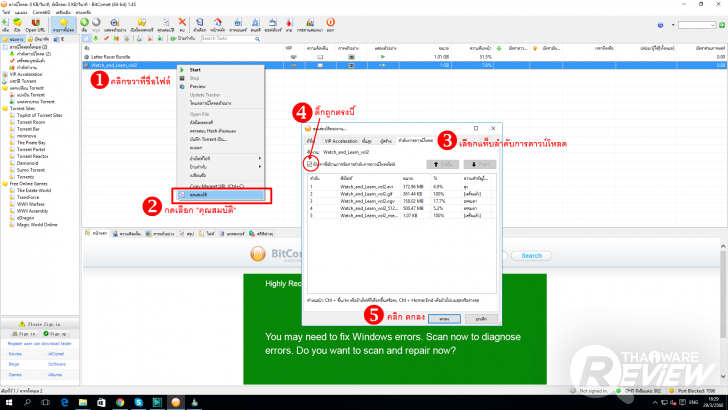Select Free Online Games folder in sidebar
The image size is (728, 410).
28,184
